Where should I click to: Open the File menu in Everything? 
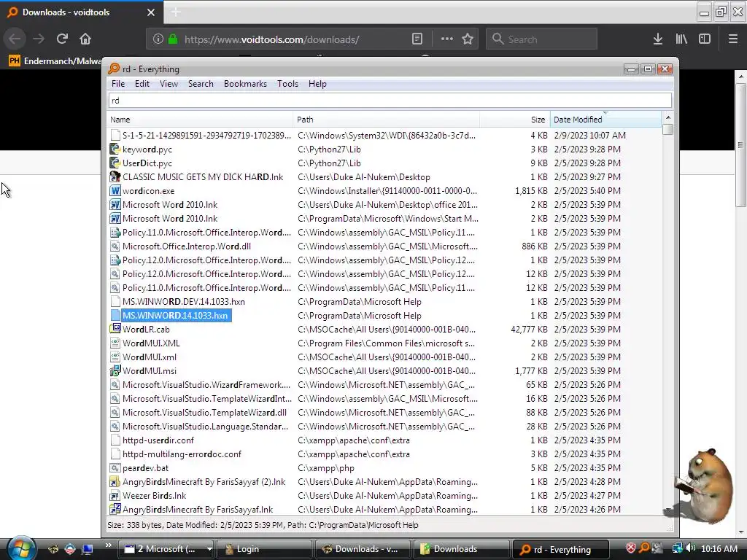coord(118,84)
